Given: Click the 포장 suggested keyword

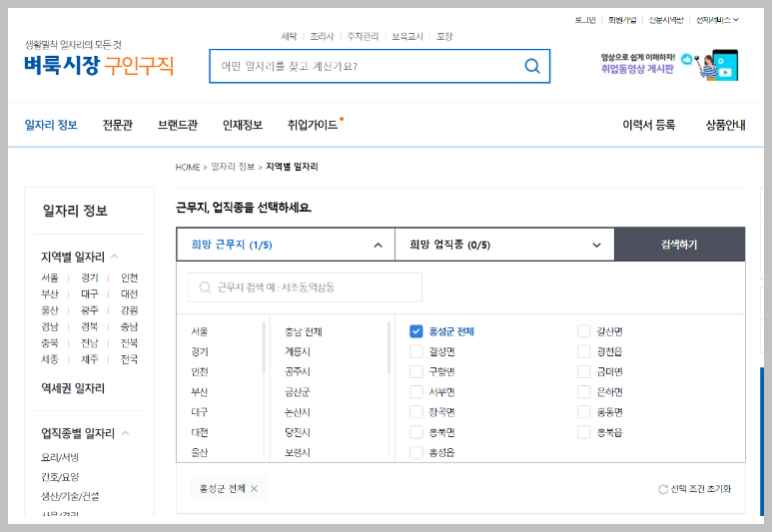Looking at the screenshot, I should [x=444, y=36].
